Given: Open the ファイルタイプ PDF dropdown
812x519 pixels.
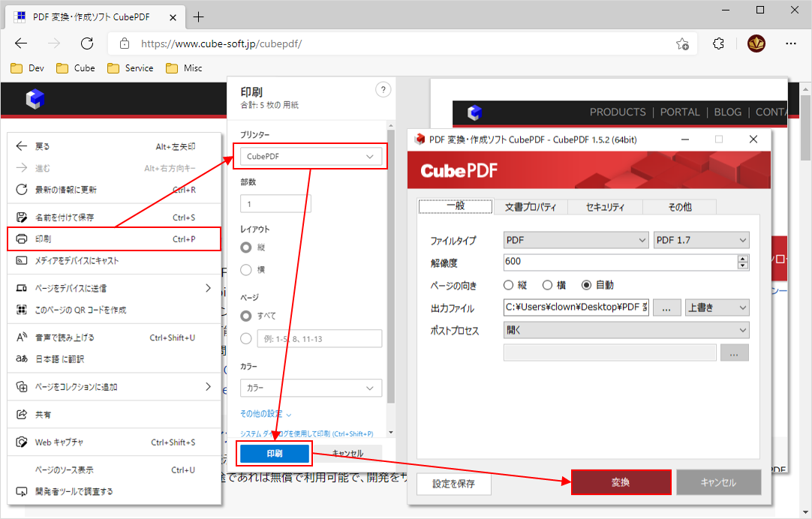Looking at the screenshot, I should pos(576,240).
